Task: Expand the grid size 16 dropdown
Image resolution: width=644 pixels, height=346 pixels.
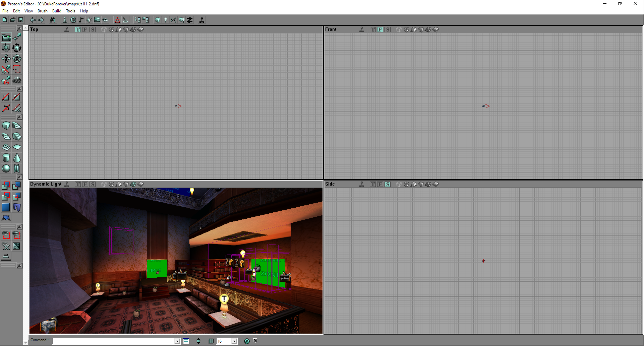Action: point(234,341)
